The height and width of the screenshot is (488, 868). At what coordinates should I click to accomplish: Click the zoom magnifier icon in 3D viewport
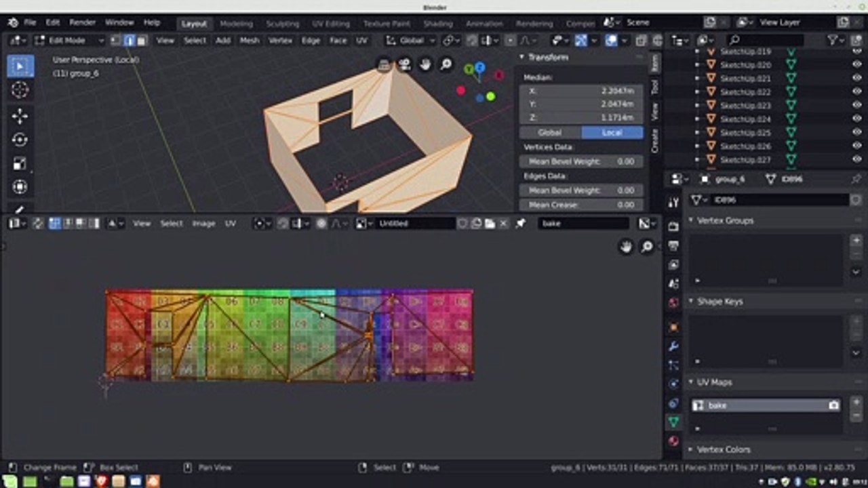tap(446, 64)
